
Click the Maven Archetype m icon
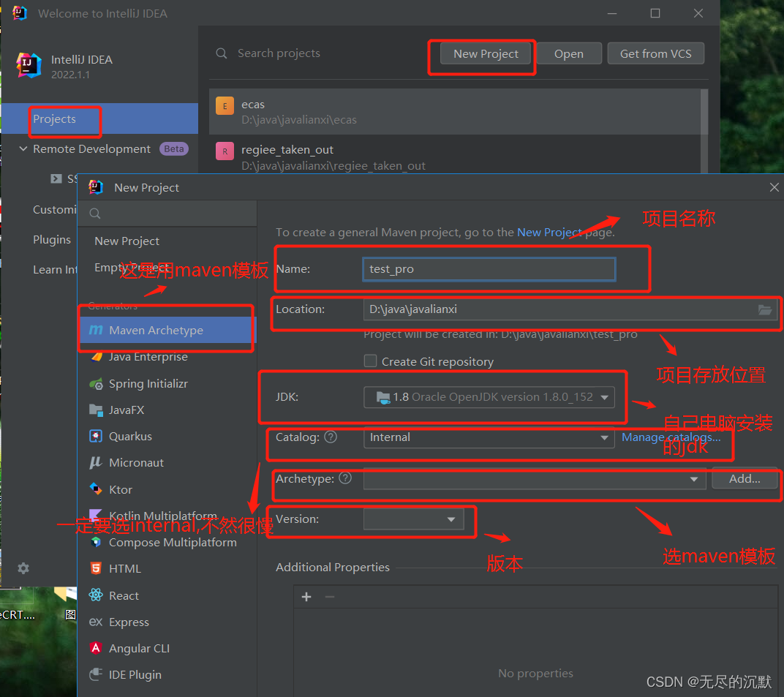click(x=96, y=330)
